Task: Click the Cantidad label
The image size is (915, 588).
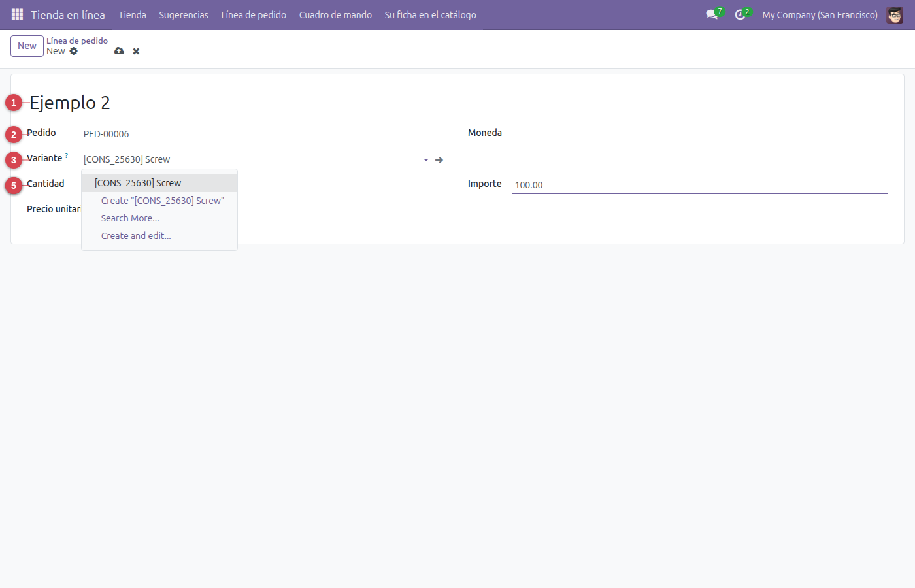Action: pos(46,184)
